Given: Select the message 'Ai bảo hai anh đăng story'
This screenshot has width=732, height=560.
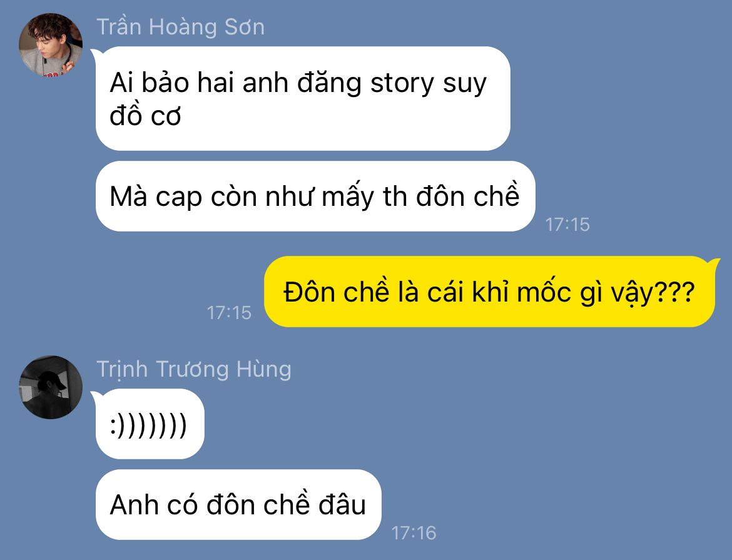Looking at the screenshot, I should coord(303,99).
